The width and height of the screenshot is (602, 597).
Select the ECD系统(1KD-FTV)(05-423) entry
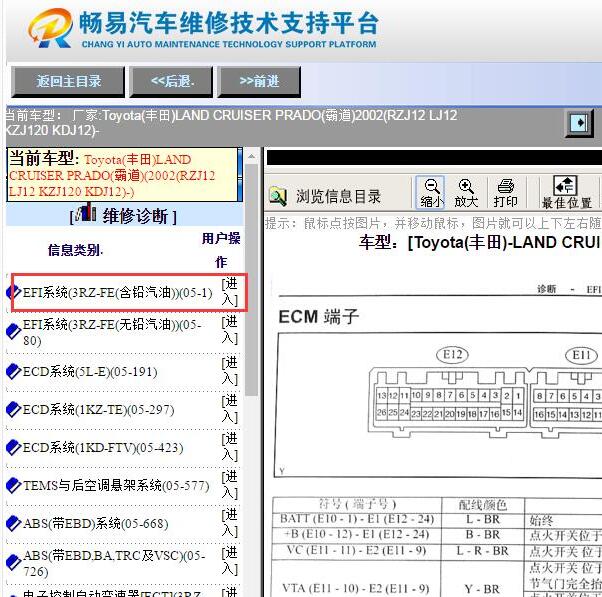(103, 448)
